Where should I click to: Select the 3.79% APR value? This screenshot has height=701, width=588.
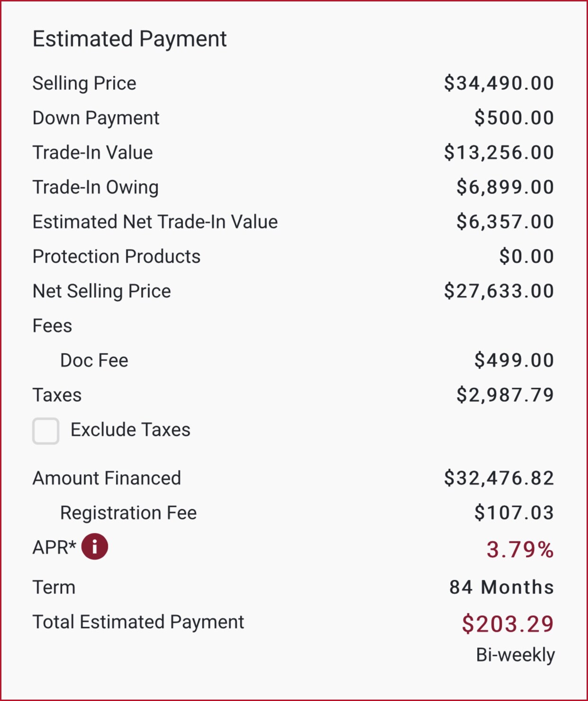point(520,550)
